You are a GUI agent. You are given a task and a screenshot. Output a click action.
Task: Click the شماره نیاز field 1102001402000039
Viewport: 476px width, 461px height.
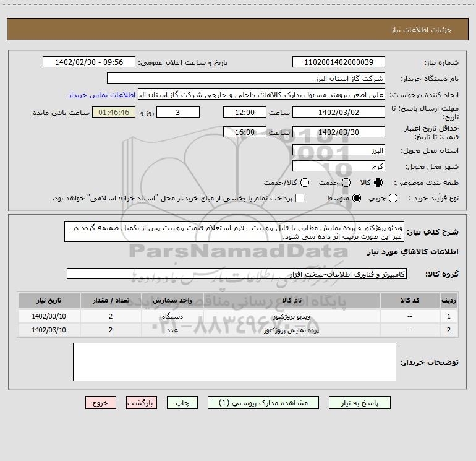[339, 62]
